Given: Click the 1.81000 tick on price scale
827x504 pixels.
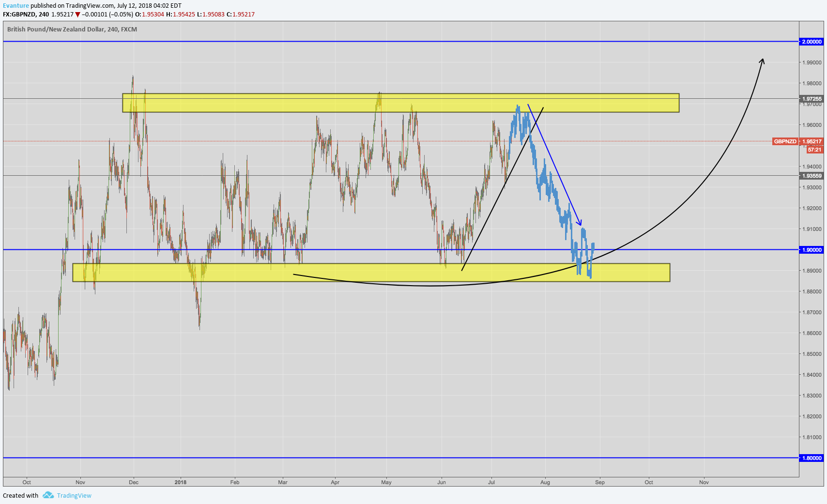Looking at the screenshot, I should (x=812, y=437).
